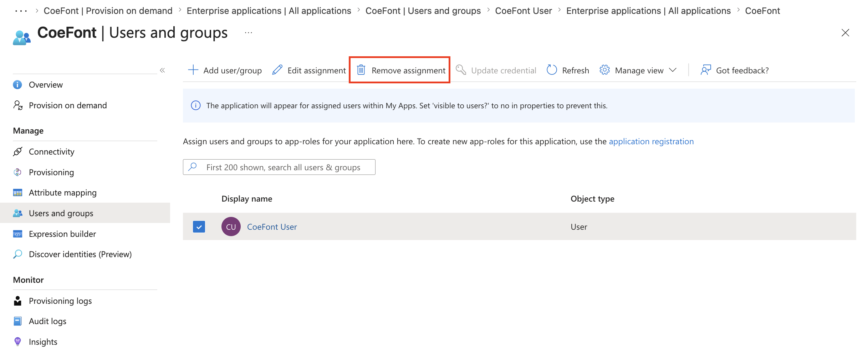Click Got feedback? link
The image size is (868, 359).
pyautogui.click(x=742, y=71)
